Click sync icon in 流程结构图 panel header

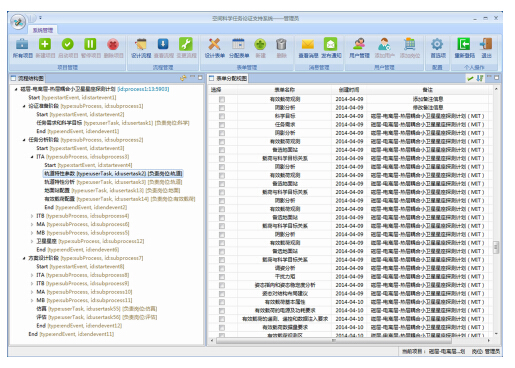[183, 78]
